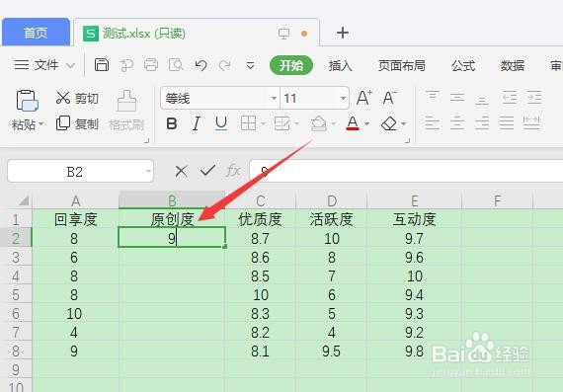Align text to top icon
This screenshot has height=392, width=563.
click(433, 97)
